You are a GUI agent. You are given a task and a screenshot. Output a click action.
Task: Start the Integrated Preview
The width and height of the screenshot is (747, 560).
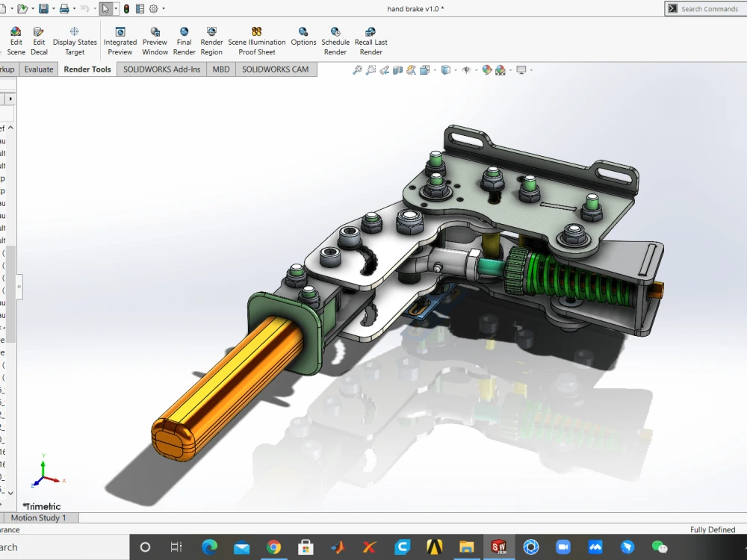[120, 41]
